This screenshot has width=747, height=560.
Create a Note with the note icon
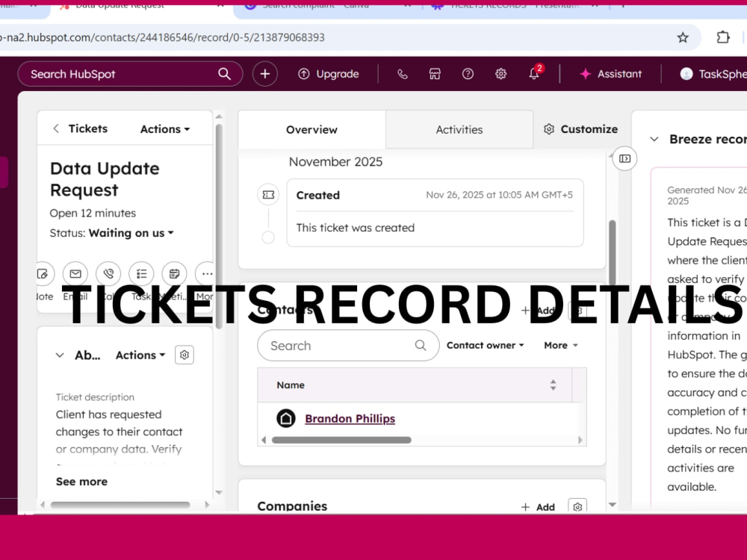coord(43,274)
